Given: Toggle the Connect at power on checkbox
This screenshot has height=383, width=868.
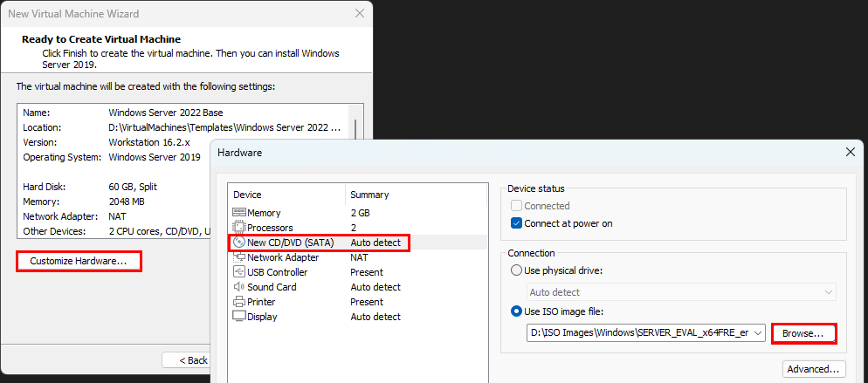Looking at the screenshot, I should click(x=517, y=223).
